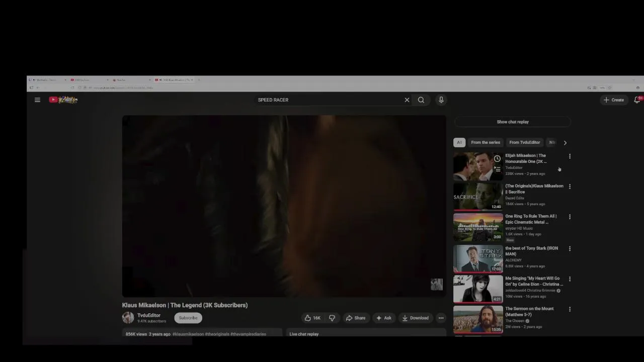644x362 pixels.
Task: Open the Elijah Mikaelson video thumbnail
Action: (478, 166)
